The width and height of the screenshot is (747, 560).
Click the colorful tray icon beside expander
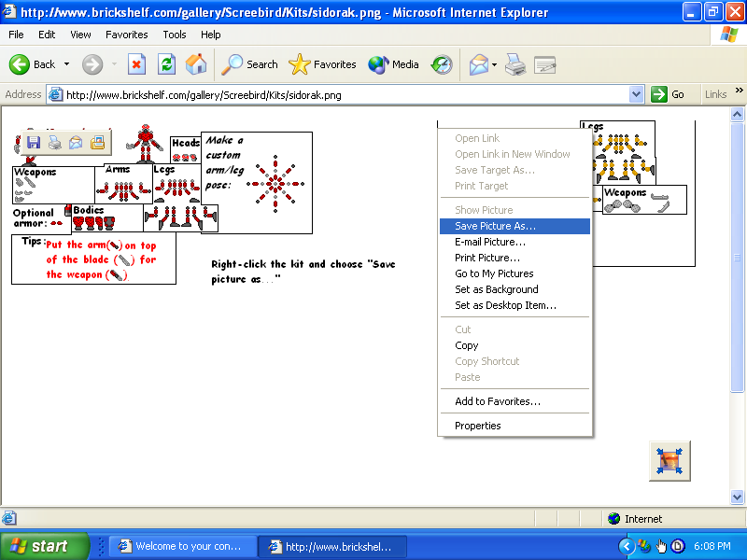click(x=644, y=546)
